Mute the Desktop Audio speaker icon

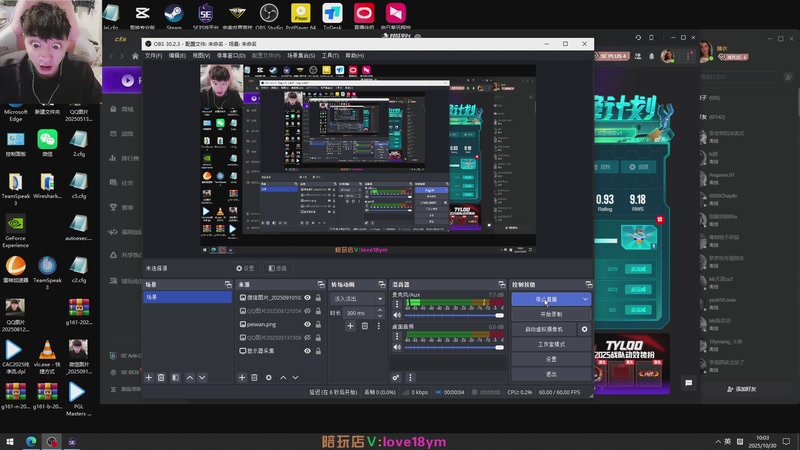click(397, 347)
